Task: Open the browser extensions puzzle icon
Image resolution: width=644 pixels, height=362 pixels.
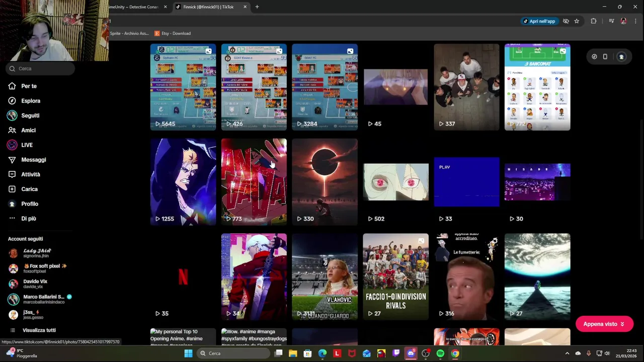Action: pyautogui.click(x=594, y=21)
